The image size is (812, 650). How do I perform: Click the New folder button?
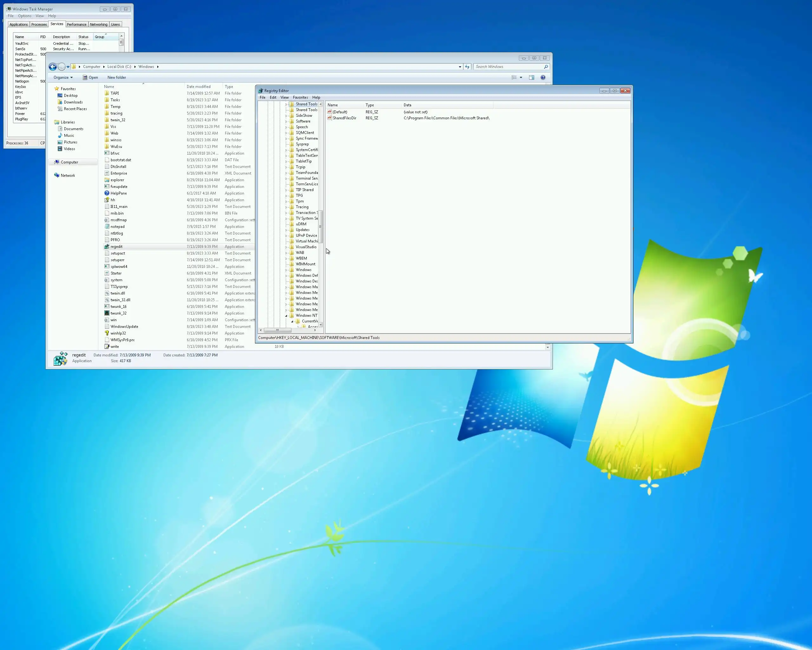pyautogui.click(x=116, y=78)
